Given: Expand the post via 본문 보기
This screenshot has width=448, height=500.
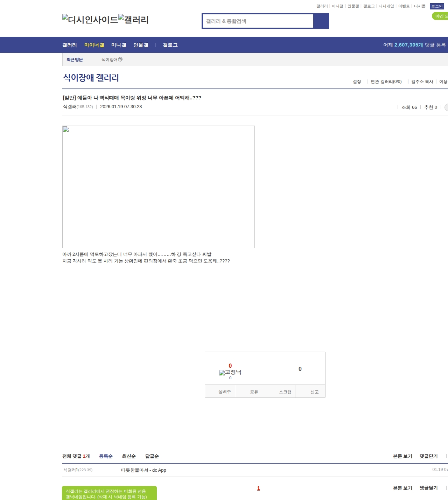Looking at the screenshot, I should click(x=402, y=456).
